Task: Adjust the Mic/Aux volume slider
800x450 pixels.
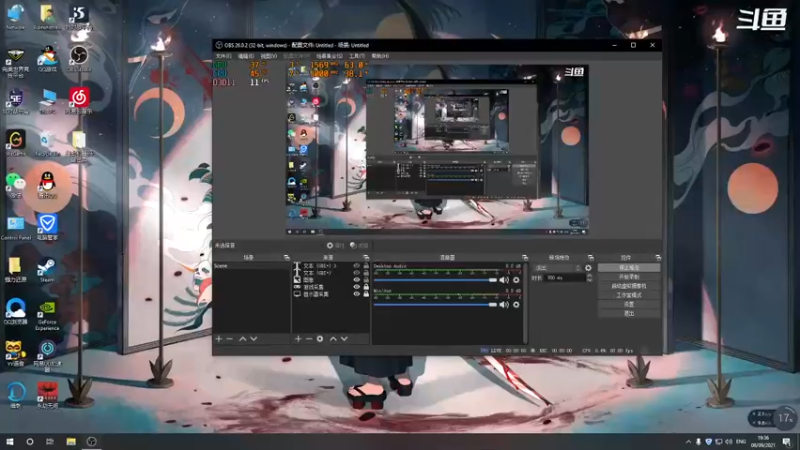Action: click(435, 305)
